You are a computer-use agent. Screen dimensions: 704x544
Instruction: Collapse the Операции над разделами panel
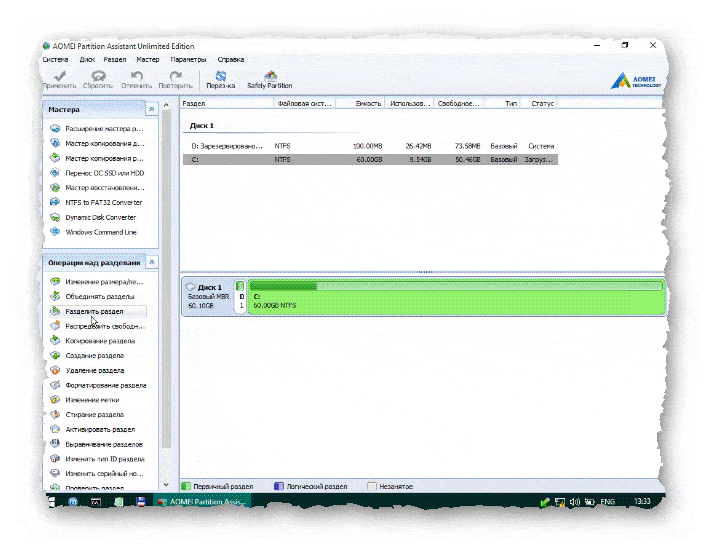tap(151, 262)
